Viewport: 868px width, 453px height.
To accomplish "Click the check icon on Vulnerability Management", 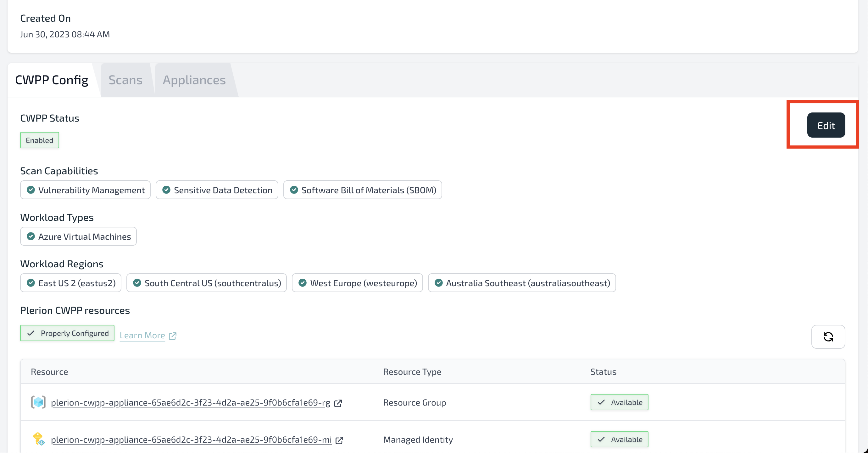I will (31, 190).
